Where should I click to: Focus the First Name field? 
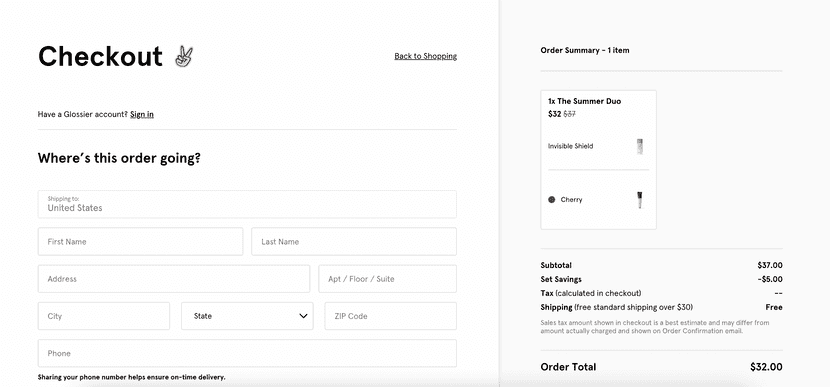[x=140, y=241]
